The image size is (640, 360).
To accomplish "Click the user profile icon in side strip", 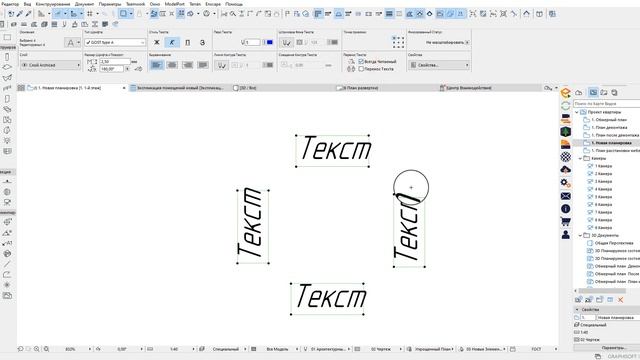I will coord(565,234).
